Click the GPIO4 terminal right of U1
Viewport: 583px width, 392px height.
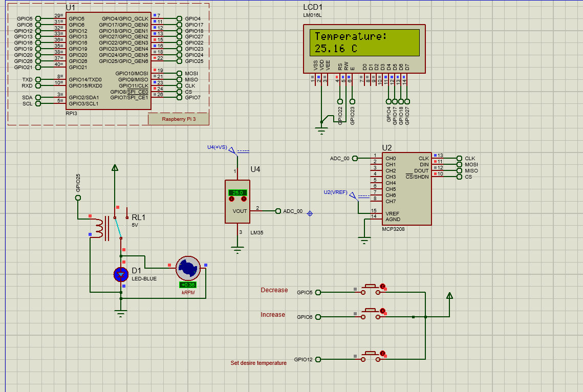(x=179, y=18)
